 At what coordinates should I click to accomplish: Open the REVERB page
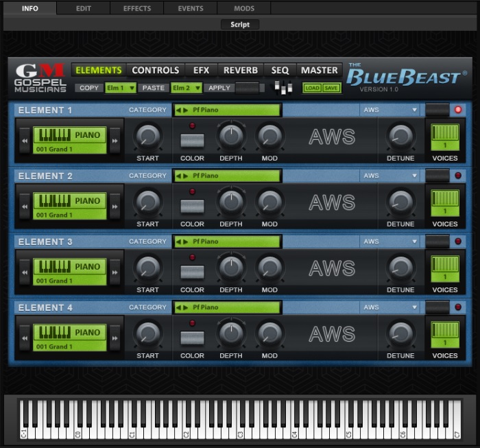(241, 71)
